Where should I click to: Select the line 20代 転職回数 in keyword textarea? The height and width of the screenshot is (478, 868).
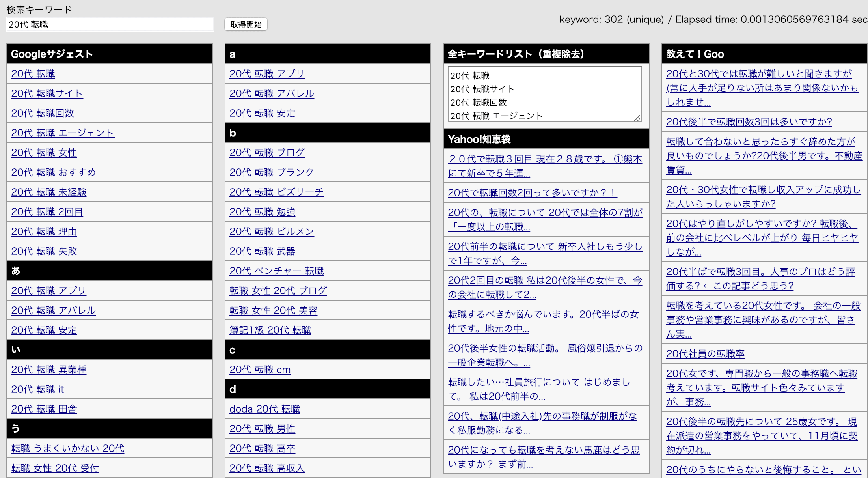point(479,103)
